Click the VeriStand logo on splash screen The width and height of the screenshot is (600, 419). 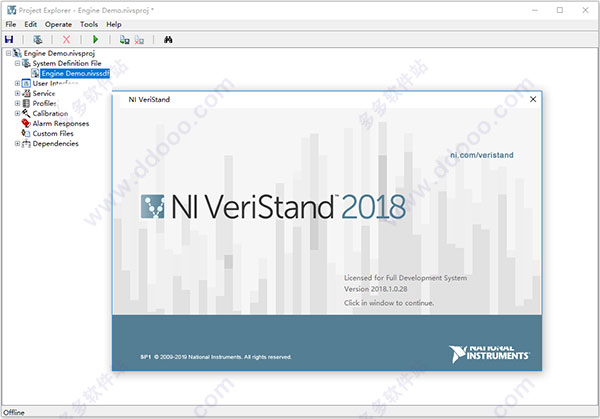153,207
